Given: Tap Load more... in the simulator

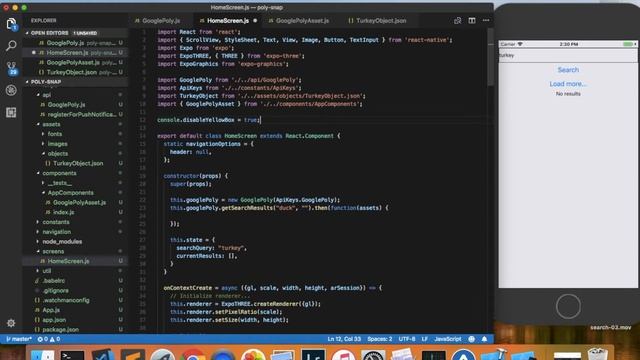Looking at the screenshot, I should [568, 84].
